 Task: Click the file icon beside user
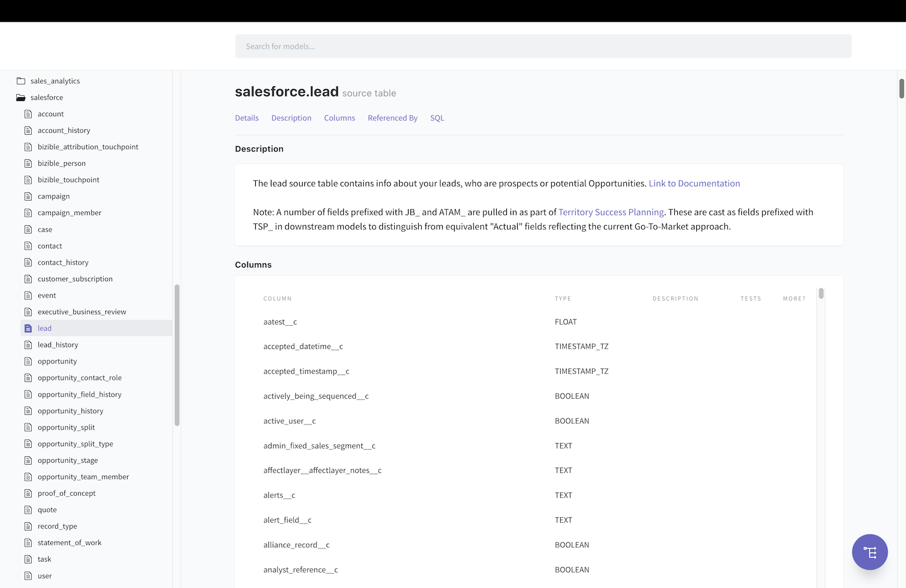click(28, 576)
